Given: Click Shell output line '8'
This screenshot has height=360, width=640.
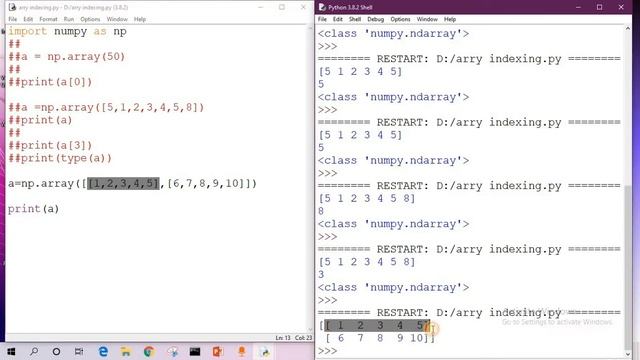Looking at the screenshot, I should (x=321, y=211).
